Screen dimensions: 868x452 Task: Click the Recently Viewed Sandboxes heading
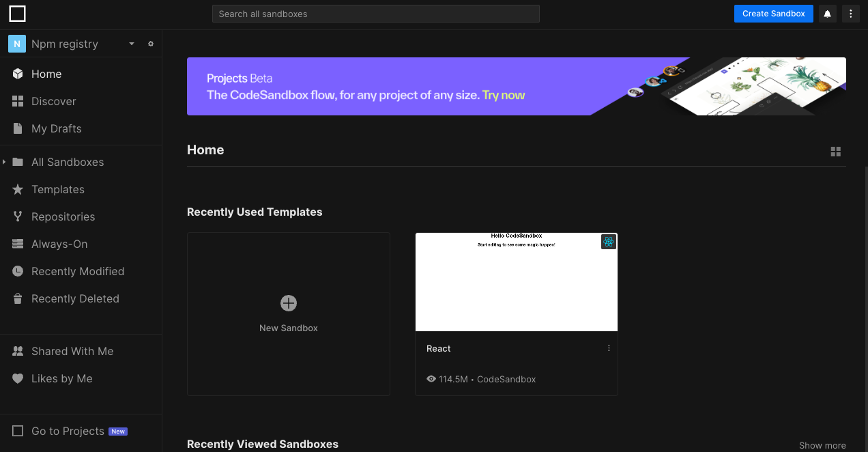263,444
